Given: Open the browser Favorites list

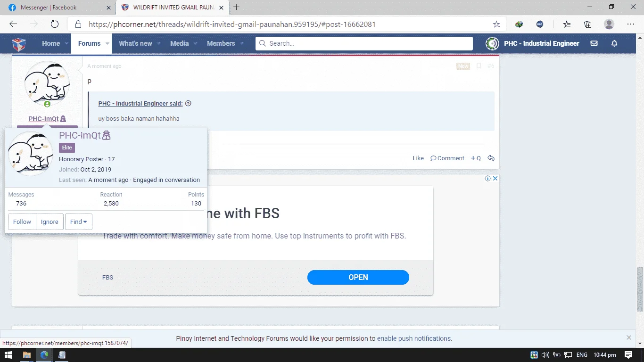Looking at the screenshot, I should click(567, 24).
